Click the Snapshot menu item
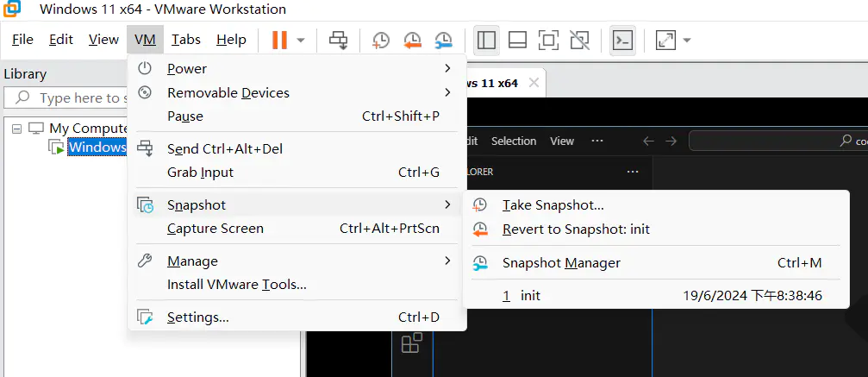 click(297, 205)
